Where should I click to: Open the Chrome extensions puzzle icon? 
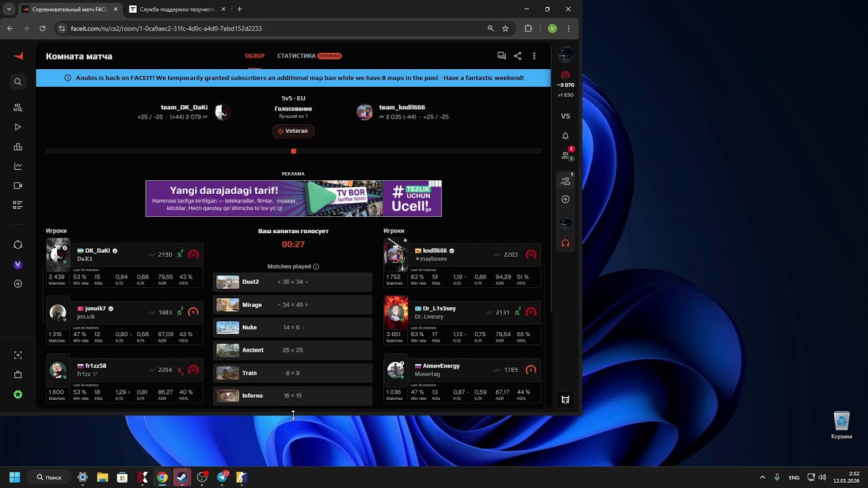tap(528, 28)
